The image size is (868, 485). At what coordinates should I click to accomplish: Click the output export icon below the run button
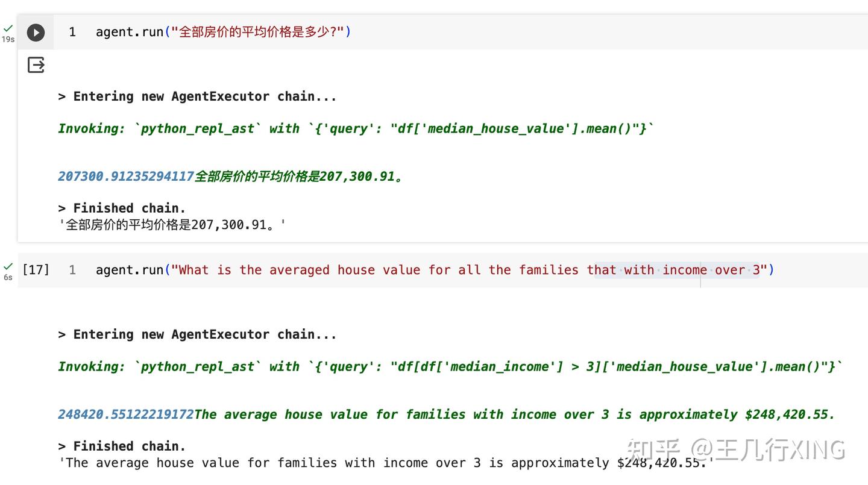pos(36,65)
